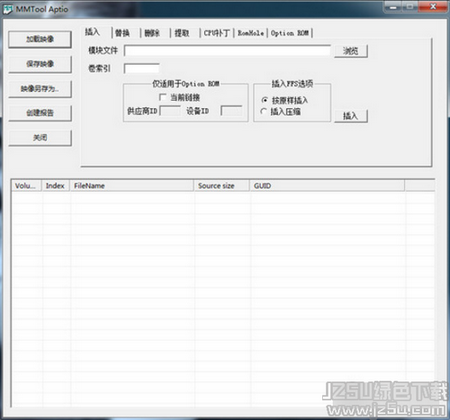This screenshot has height=420, width=450.
Task: Click the 加载映像 (load image) button
Action: [40, 39]
